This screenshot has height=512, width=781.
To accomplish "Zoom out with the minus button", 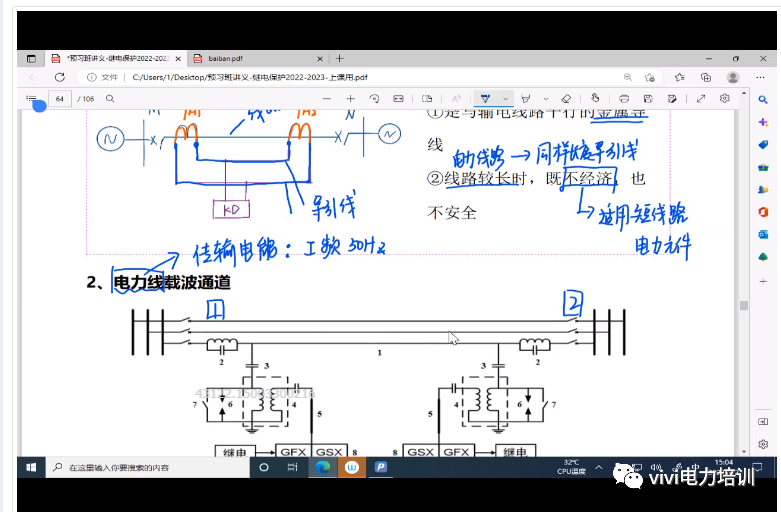I will click(327, 99).
